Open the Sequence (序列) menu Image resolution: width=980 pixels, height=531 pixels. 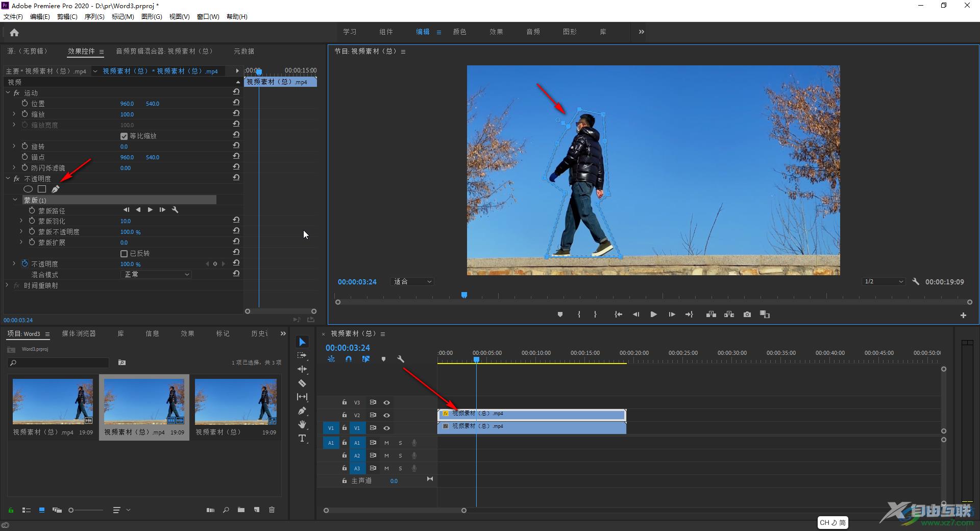pos(94,16)
